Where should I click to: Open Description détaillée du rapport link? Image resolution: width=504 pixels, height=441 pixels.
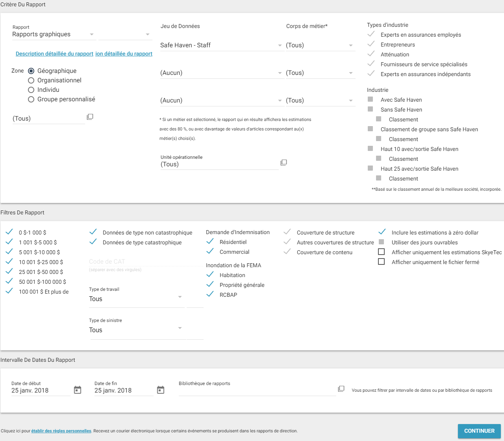pyautogui.click(x=54, y=54)
